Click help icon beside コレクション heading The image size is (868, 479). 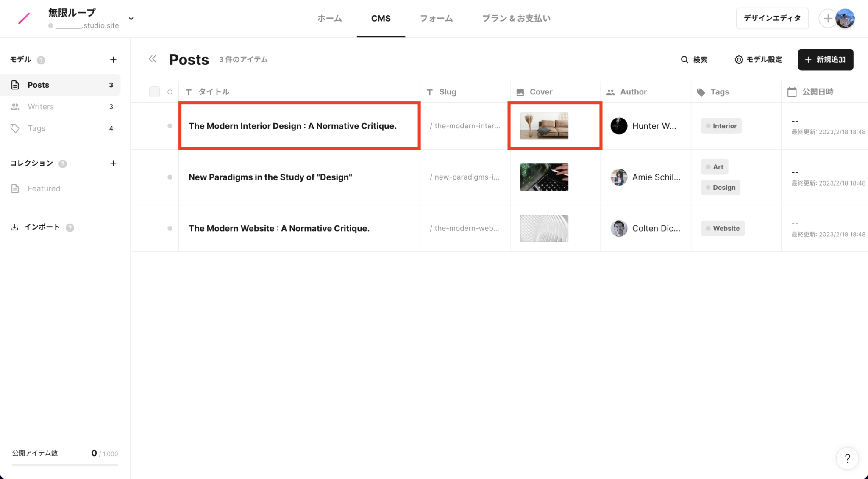(63, 164)
